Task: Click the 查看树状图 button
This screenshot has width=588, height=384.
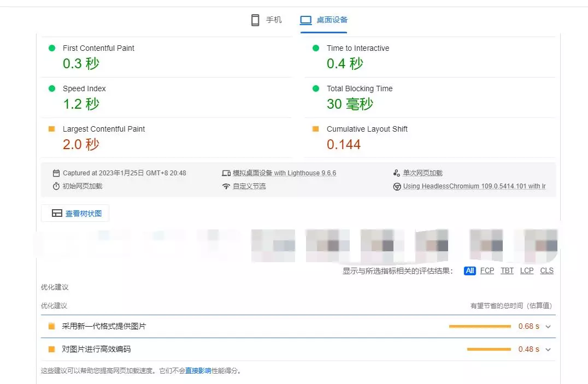Action: tap(75, 214)
